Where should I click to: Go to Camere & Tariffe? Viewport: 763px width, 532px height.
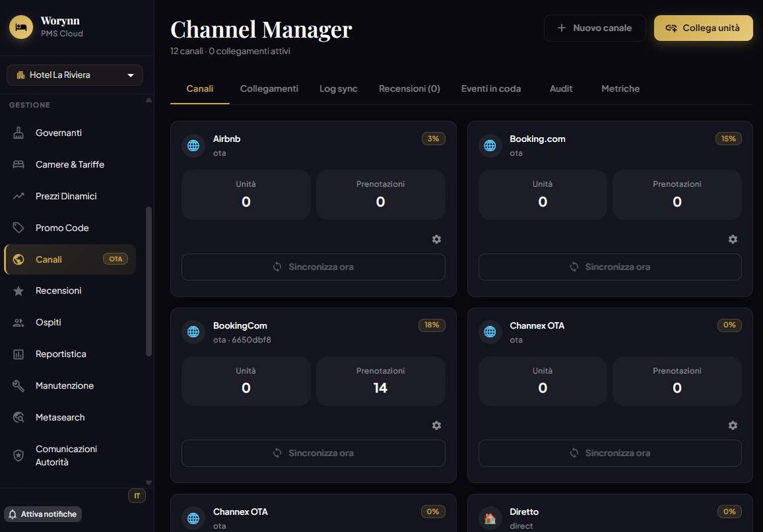pyautogui.click(x=71, y=164)
